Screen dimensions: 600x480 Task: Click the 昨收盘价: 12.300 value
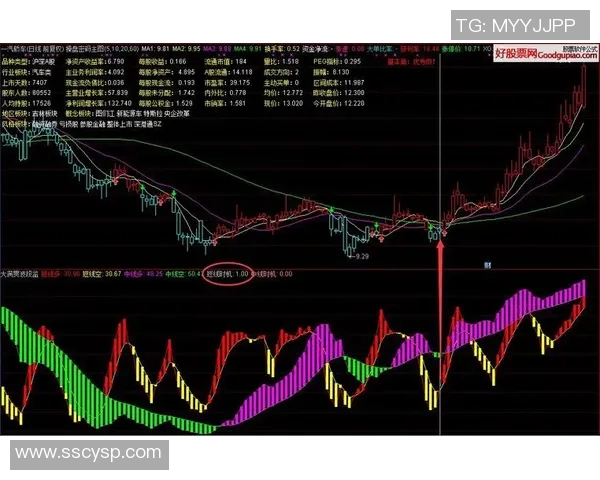point(339,93)
